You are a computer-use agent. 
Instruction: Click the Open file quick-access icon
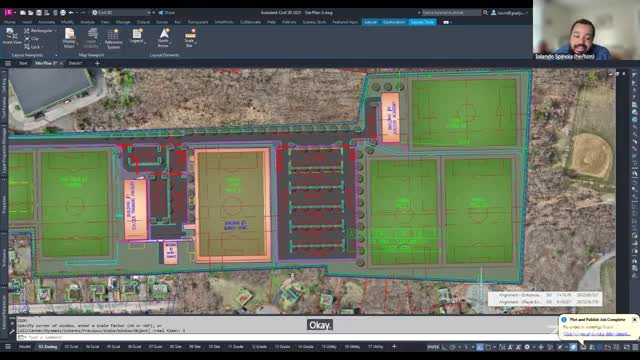31,13
